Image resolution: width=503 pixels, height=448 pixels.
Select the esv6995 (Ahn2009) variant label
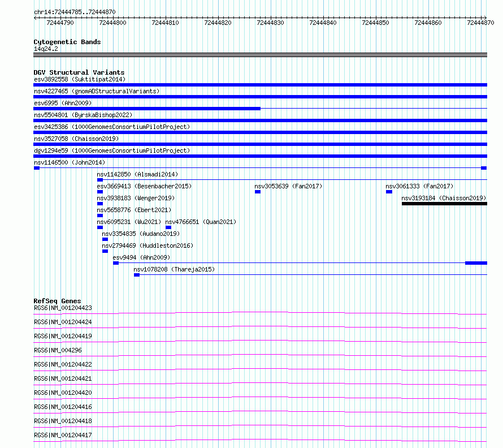click(63, 103)
